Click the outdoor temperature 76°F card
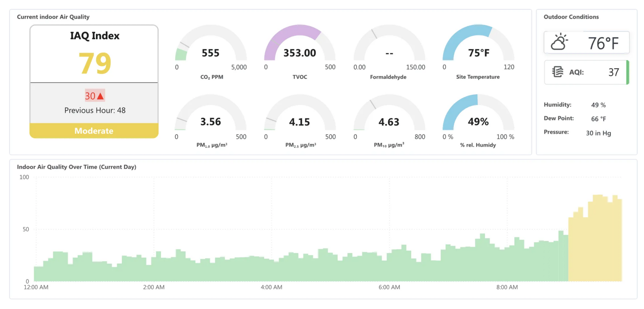This screenshot has height=309, width=644. [x=587, y=42]
